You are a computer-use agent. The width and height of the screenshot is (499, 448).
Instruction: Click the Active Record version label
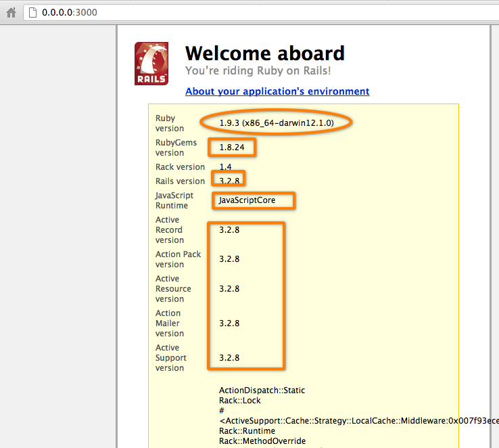coord(170,230)
